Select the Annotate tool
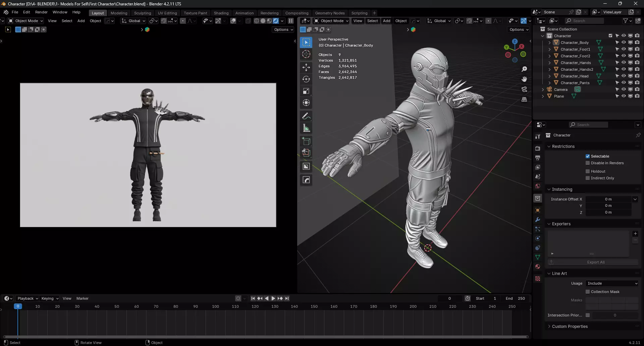Screen dimensions: 644x346 [x=306, y=116]
